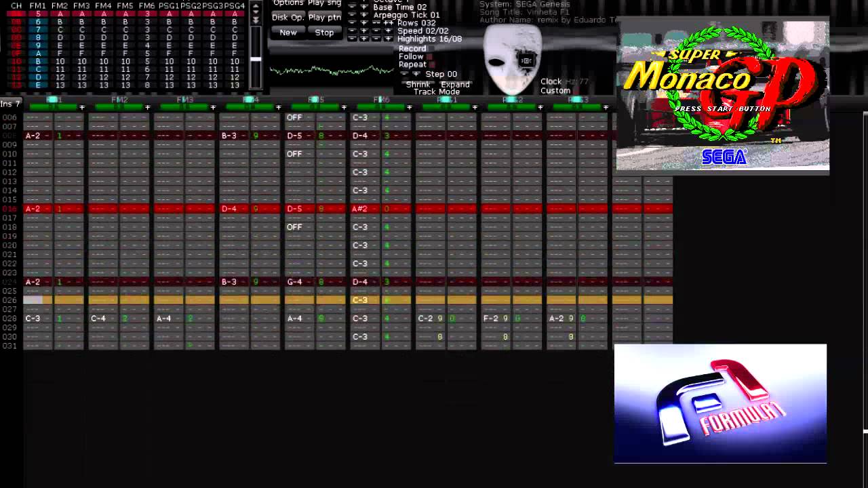Select the CH column header in order list
This screenshot has width=868, height=488.
click(x=16, y=5)
